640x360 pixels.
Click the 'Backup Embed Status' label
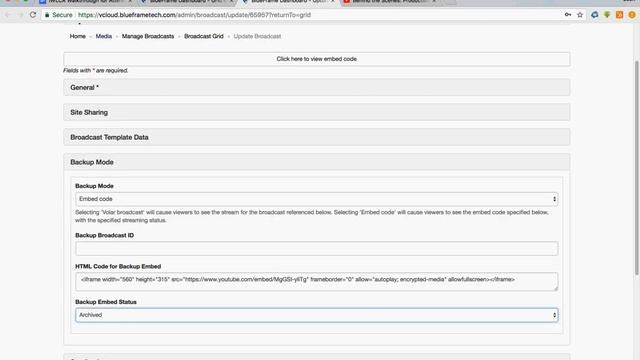click(x=106, y=302)
